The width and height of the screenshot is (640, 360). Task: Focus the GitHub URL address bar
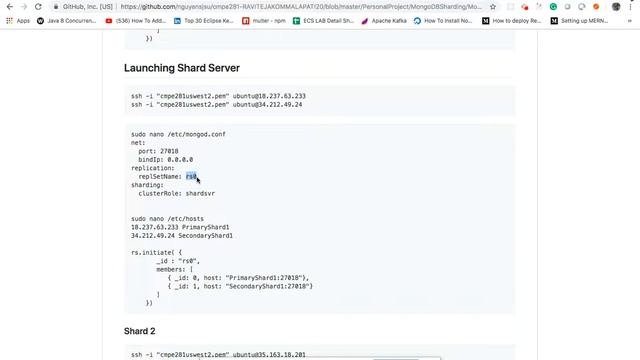[301, 7]
